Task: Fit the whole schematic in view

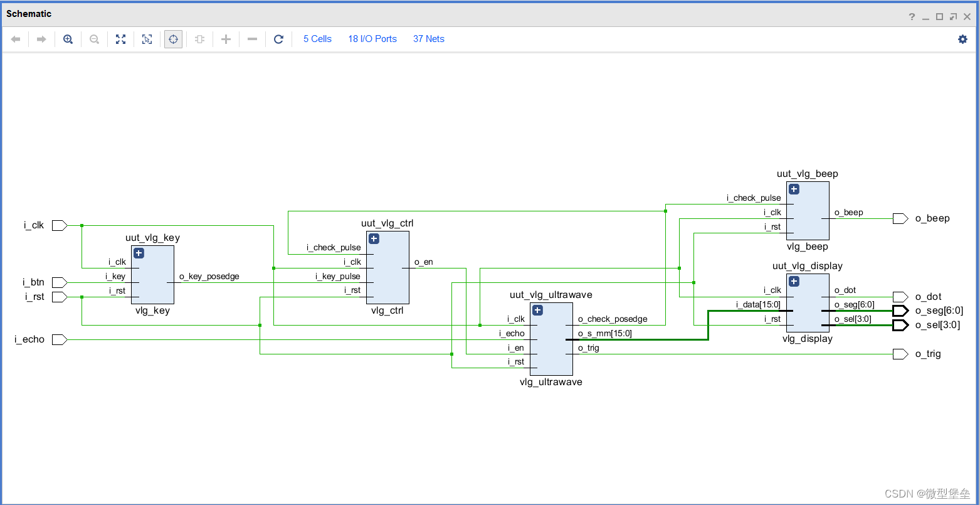Action: click(x=120, y=39)
